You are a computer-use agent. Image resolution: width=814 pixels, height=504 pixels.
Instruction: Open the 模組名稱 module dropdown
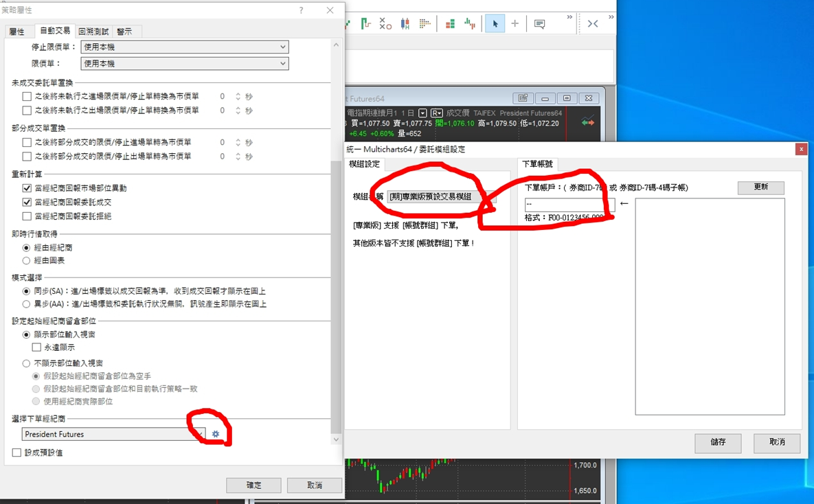click(x=441, y=196)
